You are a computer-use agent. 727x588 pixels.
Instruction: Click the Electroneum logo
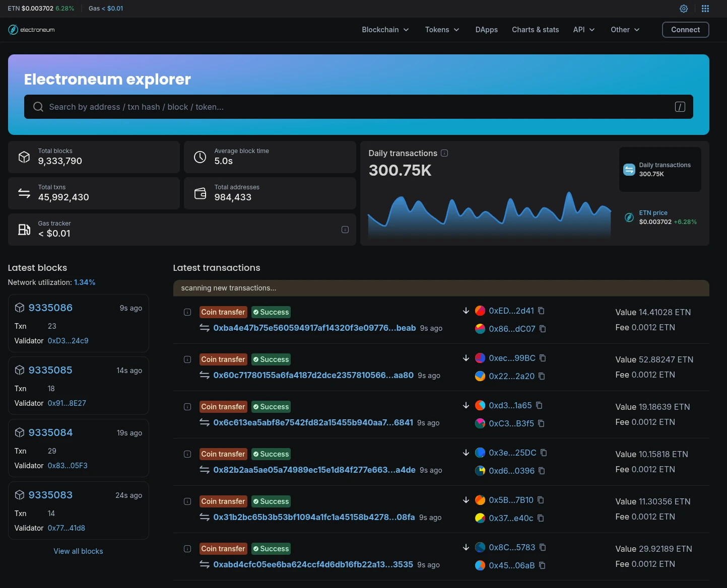[x=31, y=30]
